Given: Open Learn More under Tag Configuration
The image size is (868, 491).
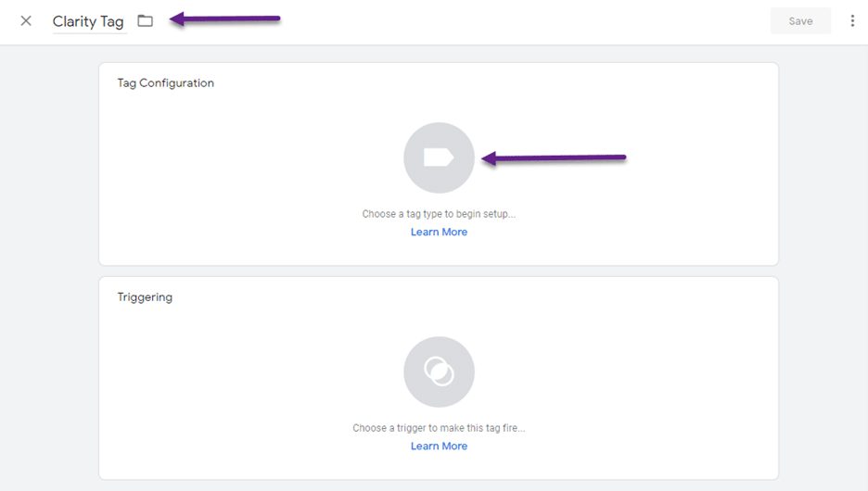Looking at the screenshot, I should pos(439,233).
